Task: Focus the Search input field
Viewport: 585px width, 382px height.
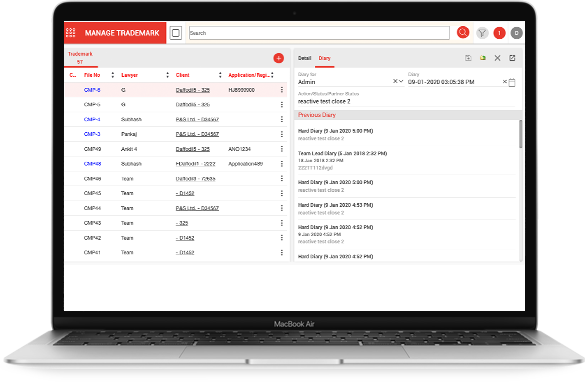Action: click(x=319, y=33)
